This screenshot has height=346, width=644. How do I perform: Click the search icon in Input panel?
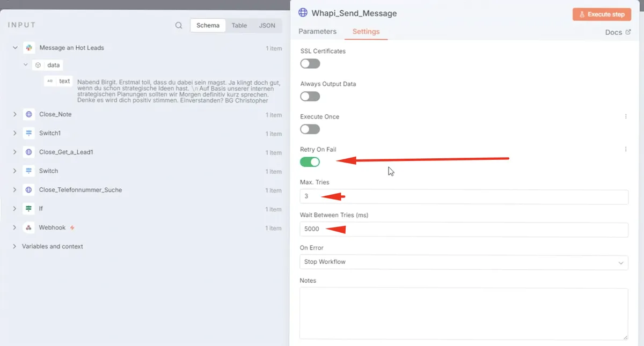click(x=179, y=26)
